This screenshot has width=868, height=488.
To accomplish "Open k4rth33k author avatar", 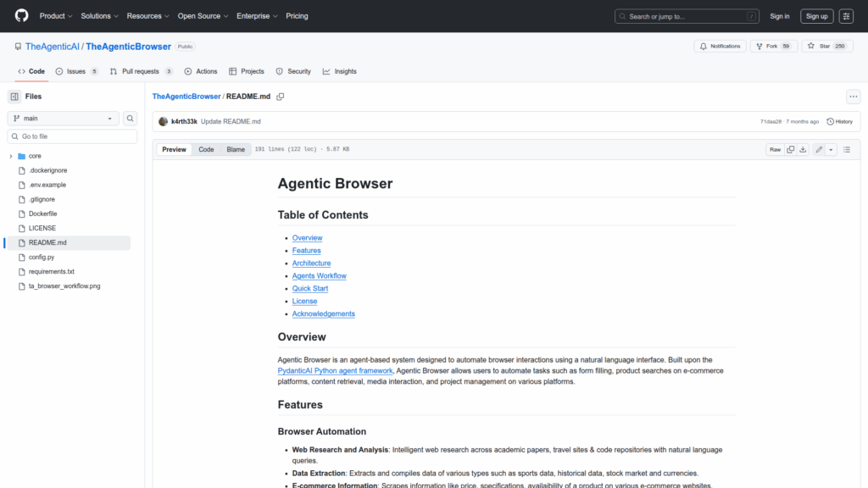I will click(x=163, y=122).
